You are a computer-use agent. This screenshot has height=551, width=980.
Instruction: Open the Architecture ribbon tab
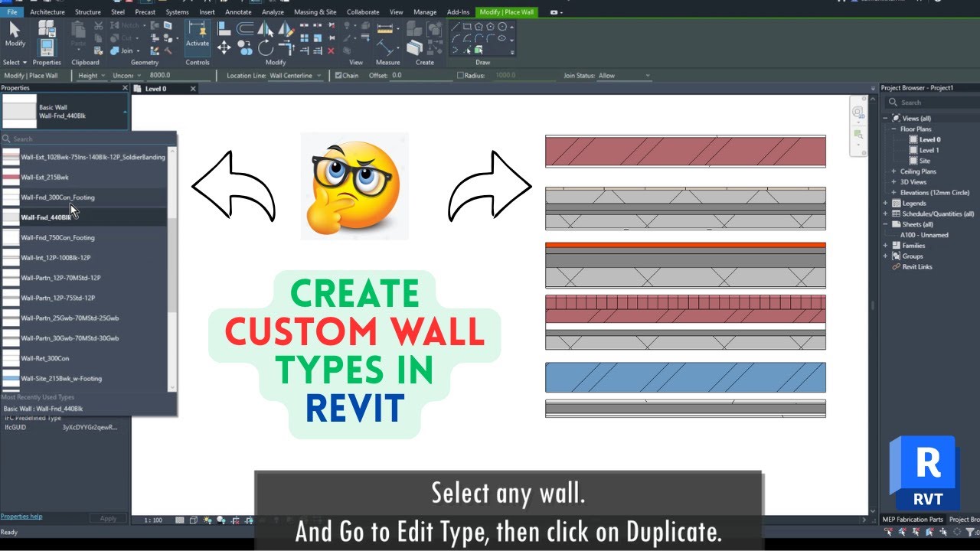tap(47, 12)
